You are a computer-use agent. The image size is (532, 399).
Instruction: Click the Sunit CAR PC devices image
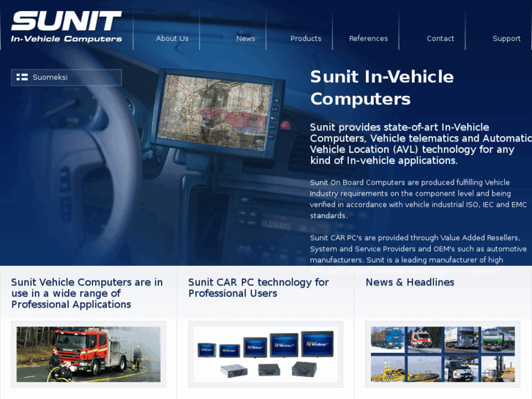266,354
